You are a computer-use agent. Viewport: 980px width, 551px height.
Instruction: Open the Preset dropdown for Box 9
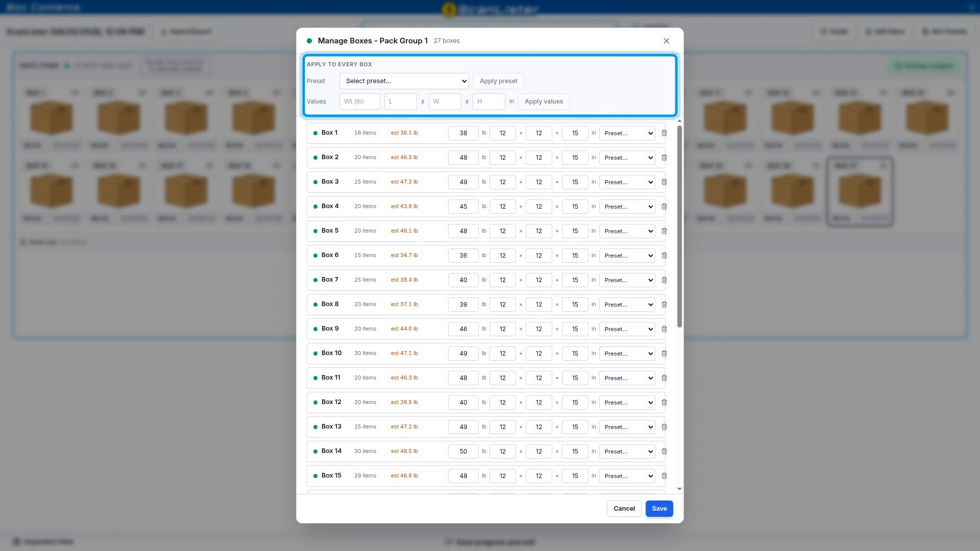coord(627,329)
